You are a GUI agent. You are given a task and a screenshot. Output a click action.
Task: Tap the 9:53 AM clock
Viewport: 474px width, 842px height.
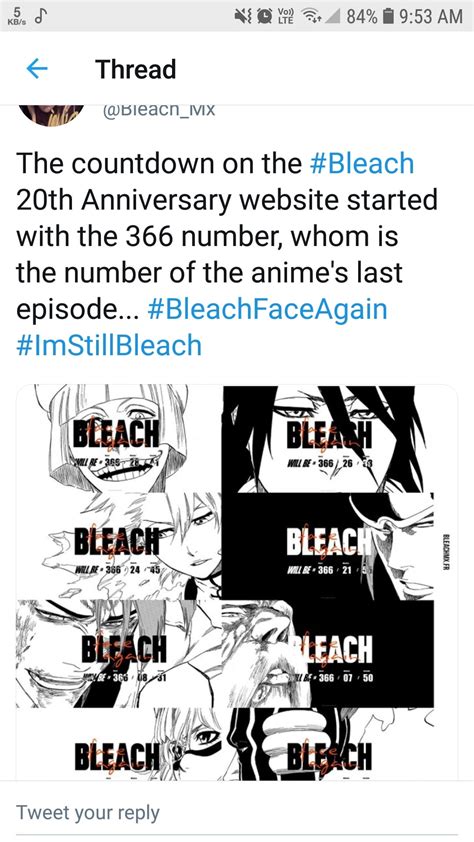pyautogui.click(x=432, y=17)
